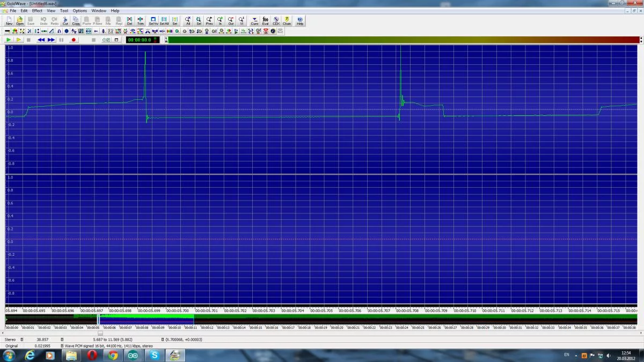The height and width of the screenshot is (362, 644).
Task: Open the Options menu
Action: [79, 11]
